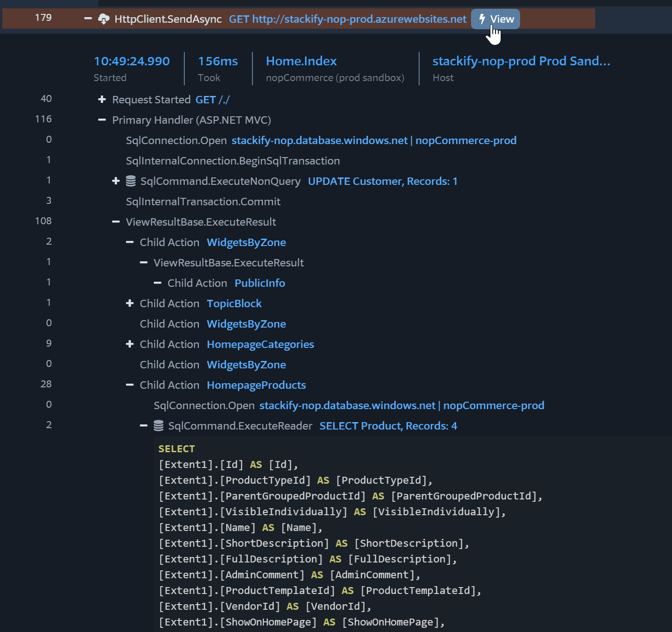
Task: Click the SELECT keyword in the SQL block
Action: pyautogui.click(x=177, y=449)
